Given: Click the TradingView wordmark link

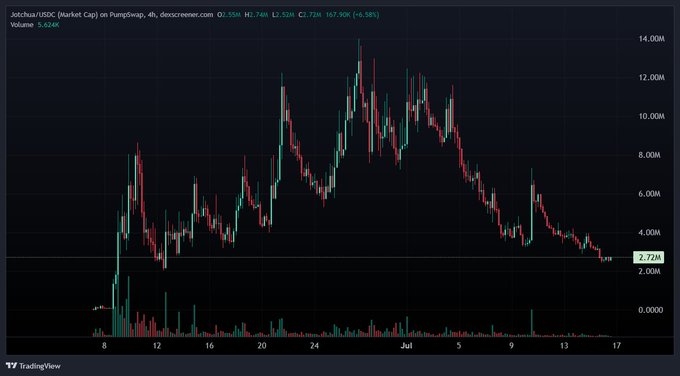Looking at the screenshot, I should 40,366.
